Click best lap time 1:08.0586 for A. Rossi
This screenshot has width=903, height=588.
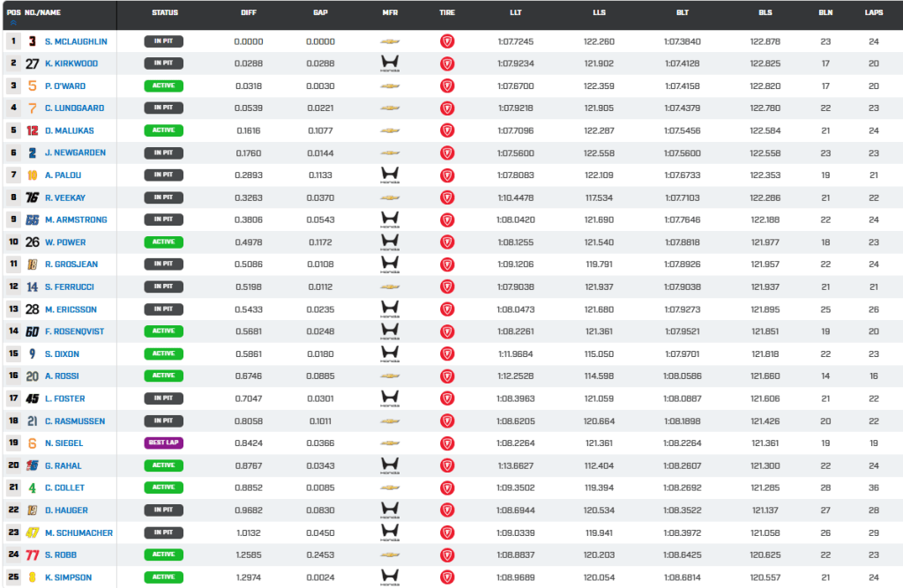[683, 376]
